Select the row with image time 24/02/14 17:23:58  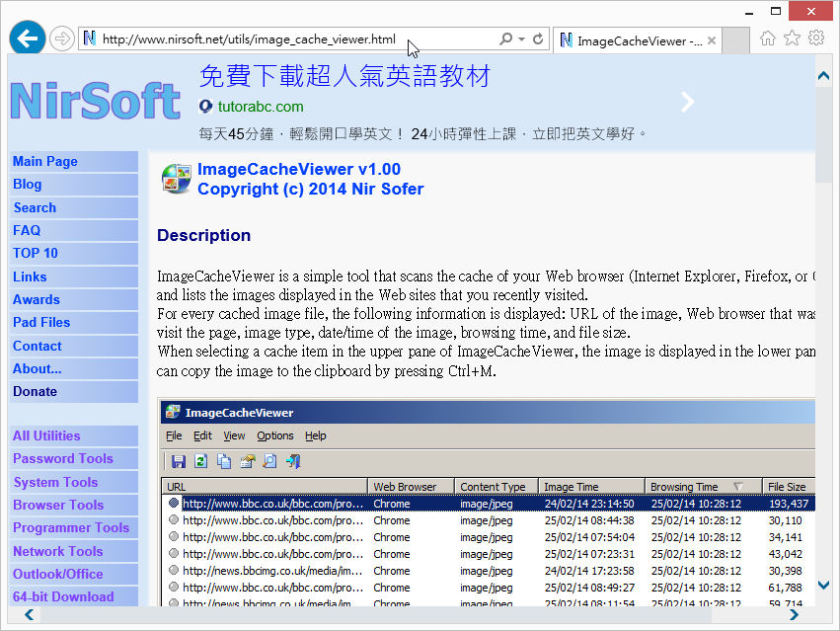click(x=488, y=571)
